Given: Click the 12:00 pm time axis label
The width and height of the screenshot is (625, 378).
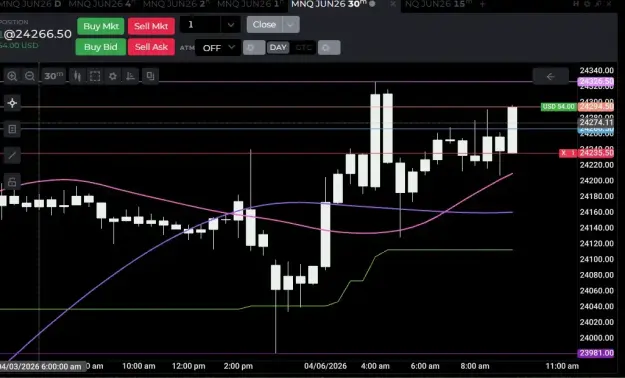Looking at the screenshot, I should click(189, 366).
